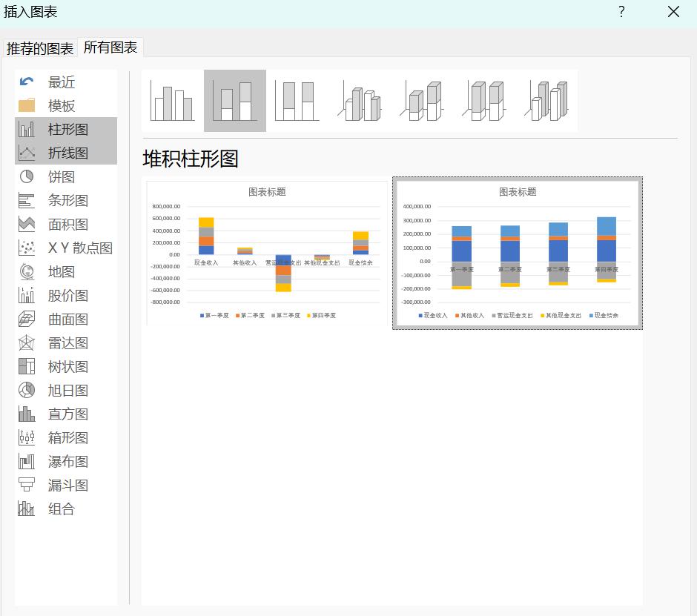
Task: Choose the left stacked chart preview thumbnail
Action: [267, 254]
